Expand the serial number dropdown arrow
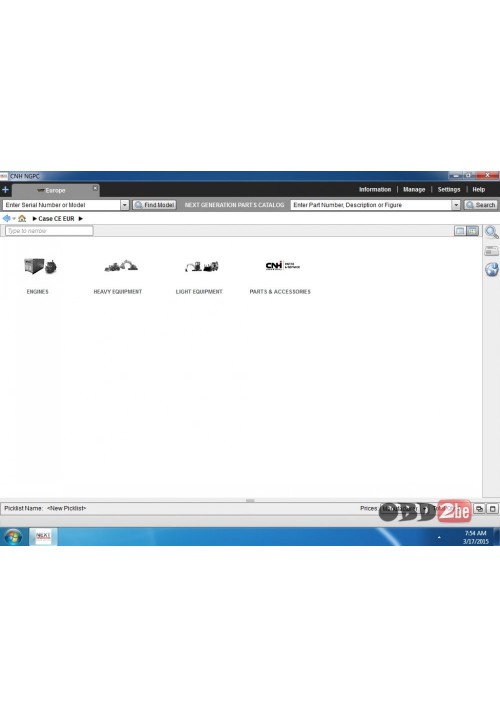 124,205
